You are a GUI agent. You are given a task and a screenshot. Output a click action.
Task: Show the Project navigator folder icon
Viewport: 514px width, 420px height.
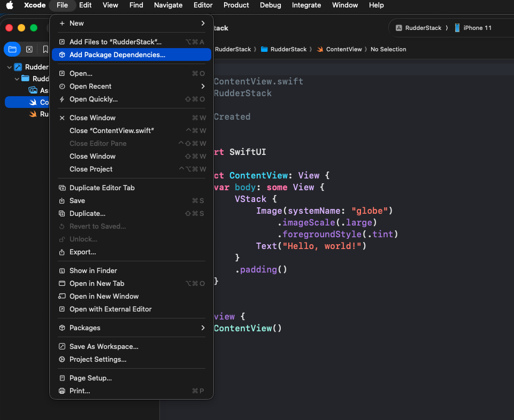tap(12, 49)
